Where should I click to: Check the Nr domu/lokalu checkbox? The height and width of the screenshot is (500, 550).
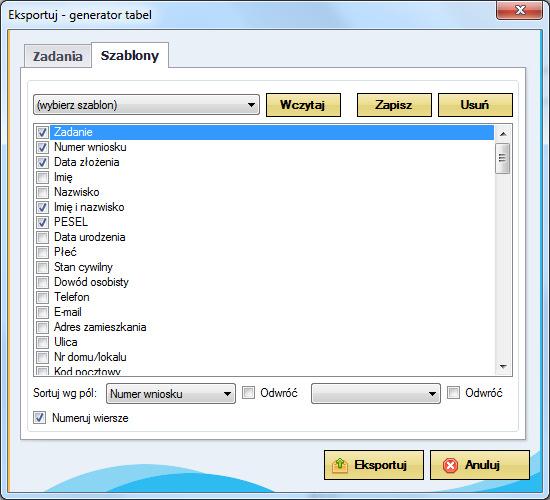(x=42, y=357)
